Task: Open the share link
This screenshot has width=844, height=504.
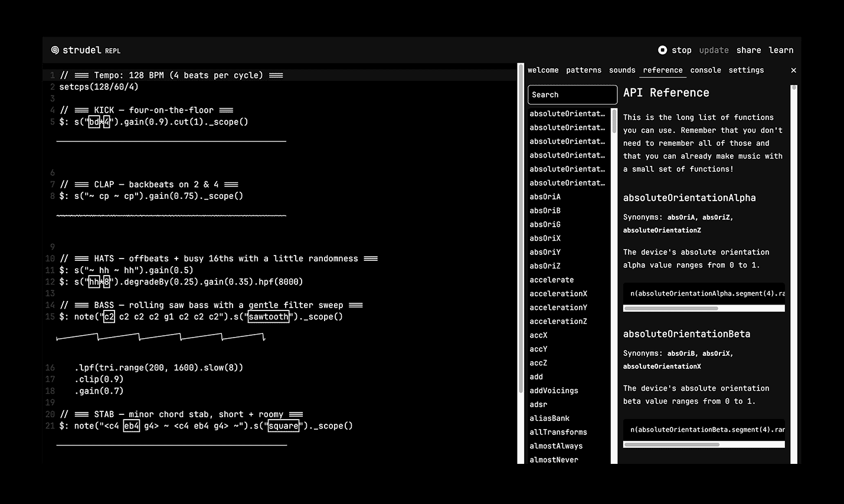Action: [748, 50]
